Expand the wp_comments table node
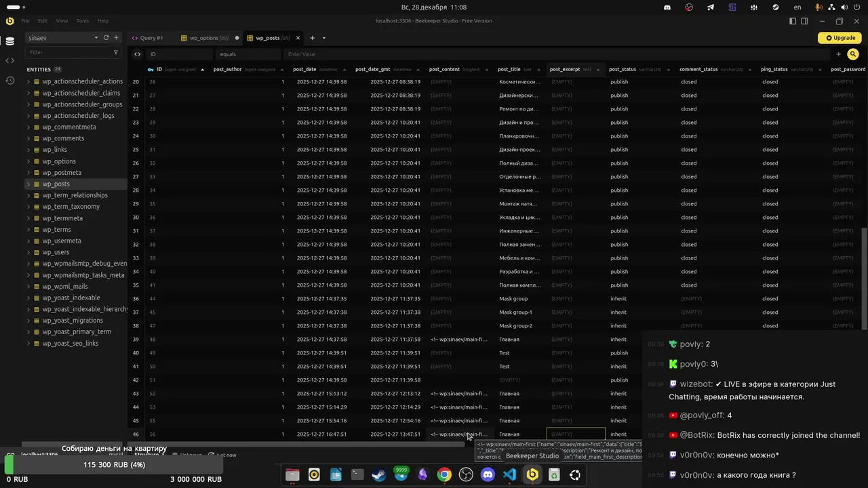The height and width of the screenshot is (488, 868). point(28,138)
